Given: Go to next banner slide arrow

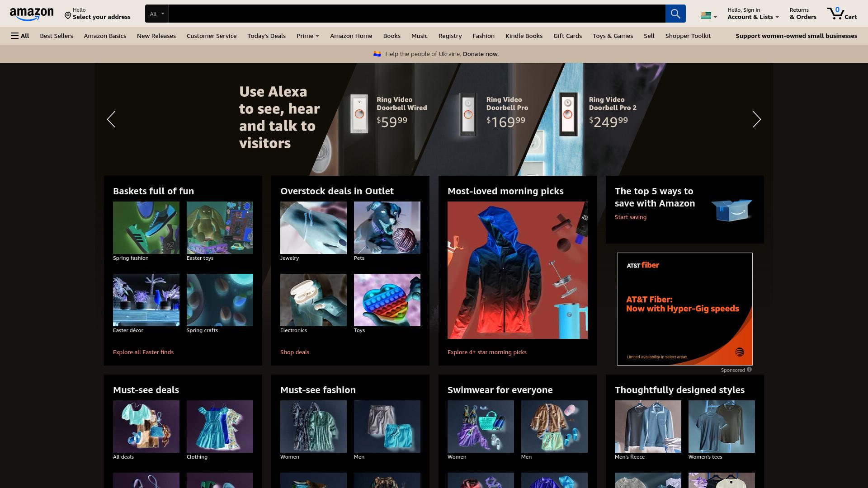Looking at the screenshot, I should tap(756, 119).
